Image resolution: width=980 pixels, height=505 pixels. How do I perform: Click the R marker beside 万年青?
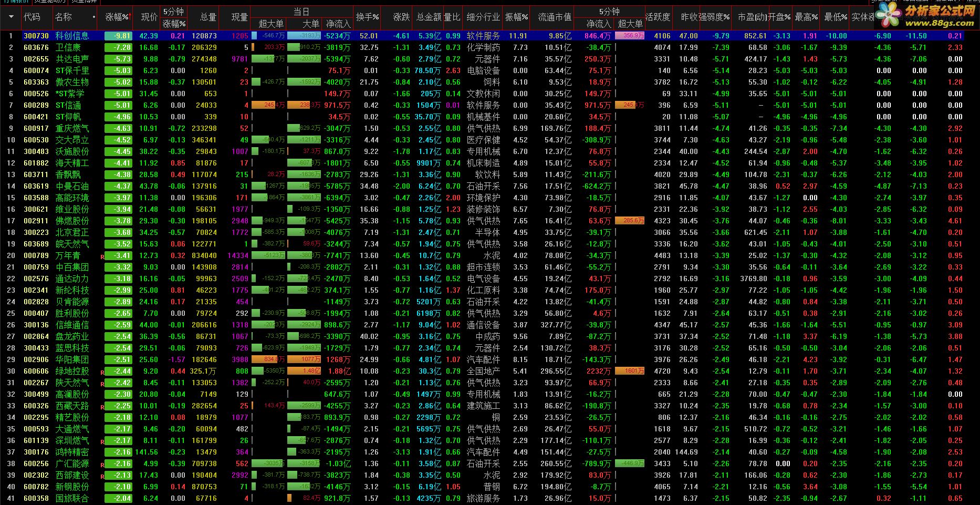(102, 257)
